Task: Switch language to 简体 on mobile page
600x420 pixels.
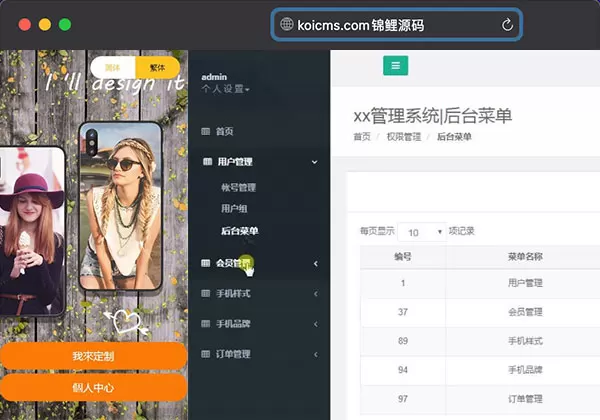Action: coord(112,68)
